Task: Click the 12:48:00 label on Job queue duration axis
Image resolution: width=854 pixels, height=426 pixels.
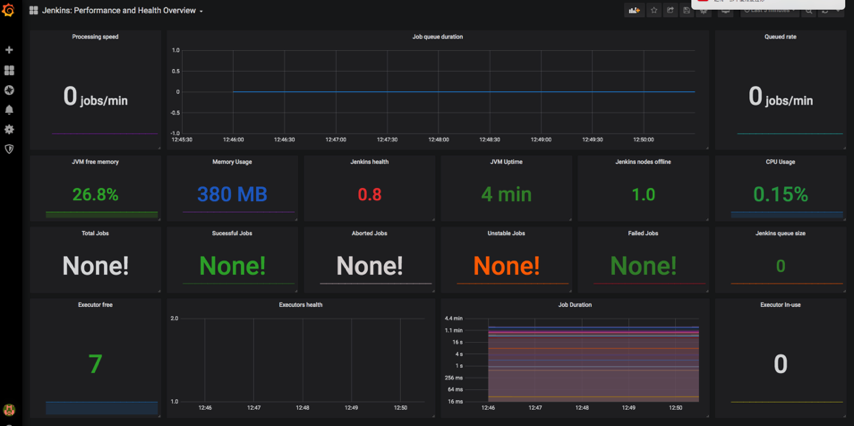Action: click(x=438, y=139)
